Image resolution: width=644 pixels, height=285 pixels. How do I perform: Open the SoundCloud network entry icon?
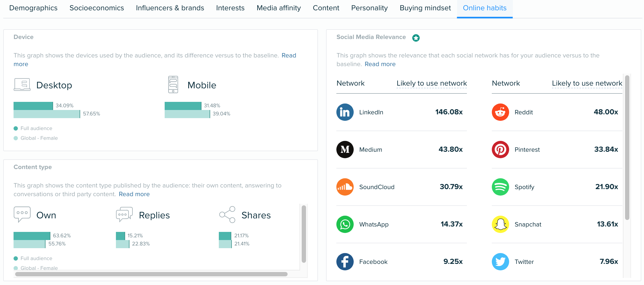click(345, 187)
